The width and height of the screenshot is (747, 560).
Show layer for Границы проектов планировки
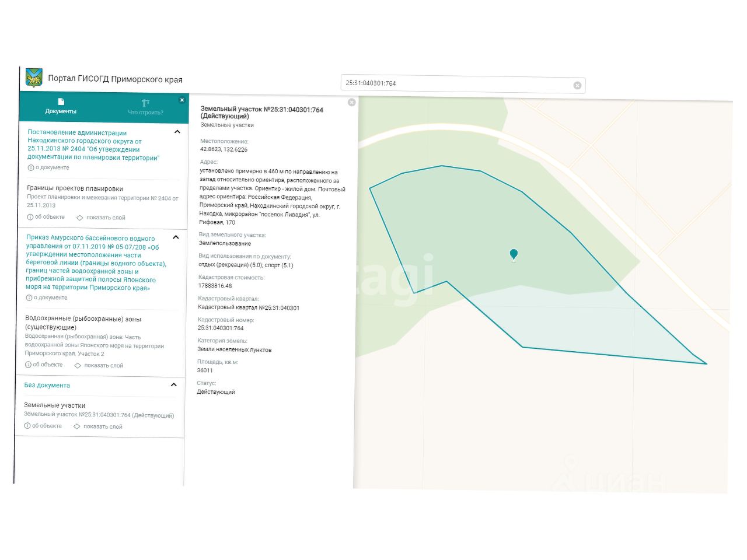100,218
